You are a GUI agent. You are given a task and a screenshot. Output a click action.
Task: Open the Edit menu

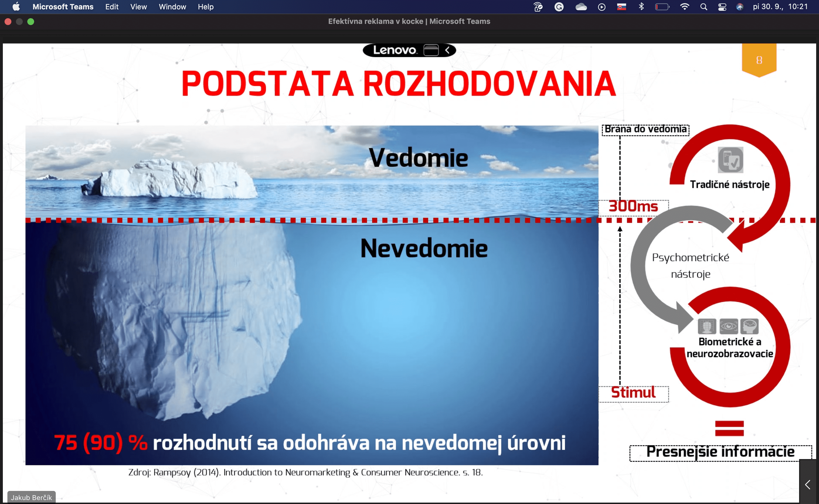point(112,7)
